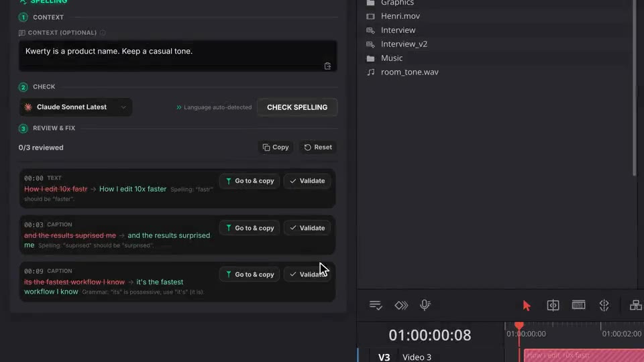Click the 00:00 timestamp of first correction
The width and height of the screenshot is (644, 362).
(x=34, y=178)
